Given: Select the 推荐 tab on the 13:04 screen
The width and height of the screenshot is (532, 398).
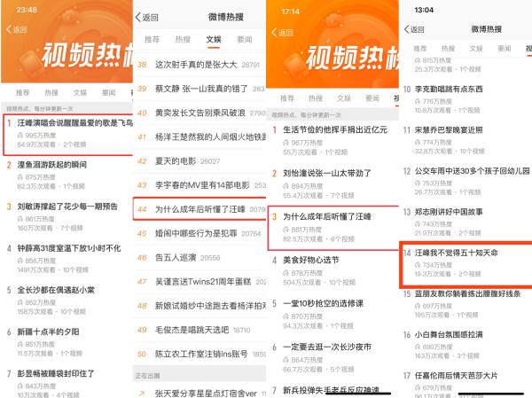Looking at the screenshot, I should tap(420, 49).
